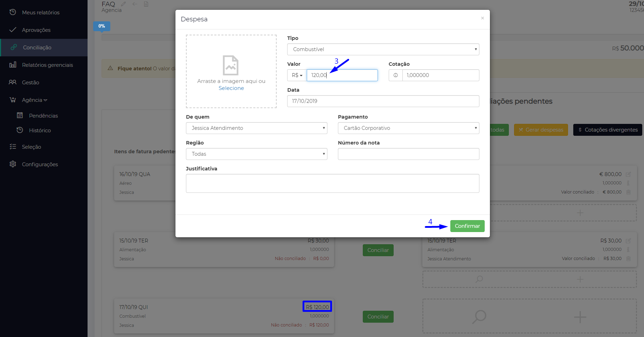Click the Meus relatórios clock icon

tap(13, 12)
